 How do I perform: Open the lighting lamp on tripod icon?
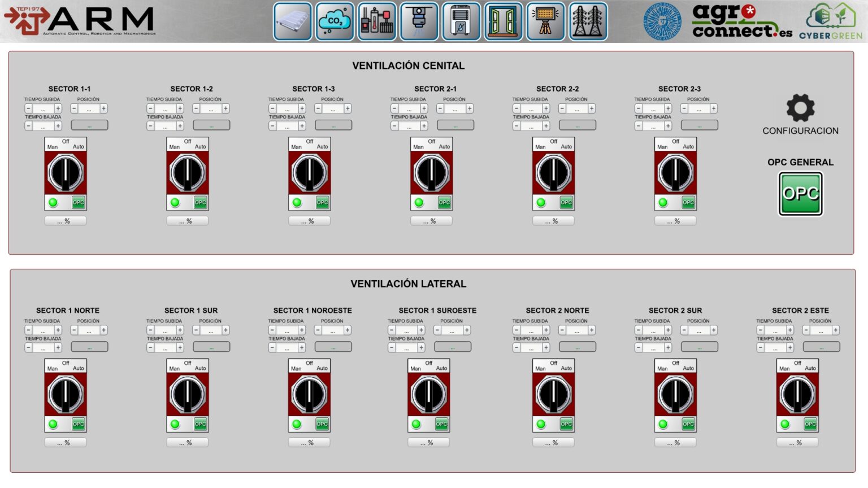546,21
